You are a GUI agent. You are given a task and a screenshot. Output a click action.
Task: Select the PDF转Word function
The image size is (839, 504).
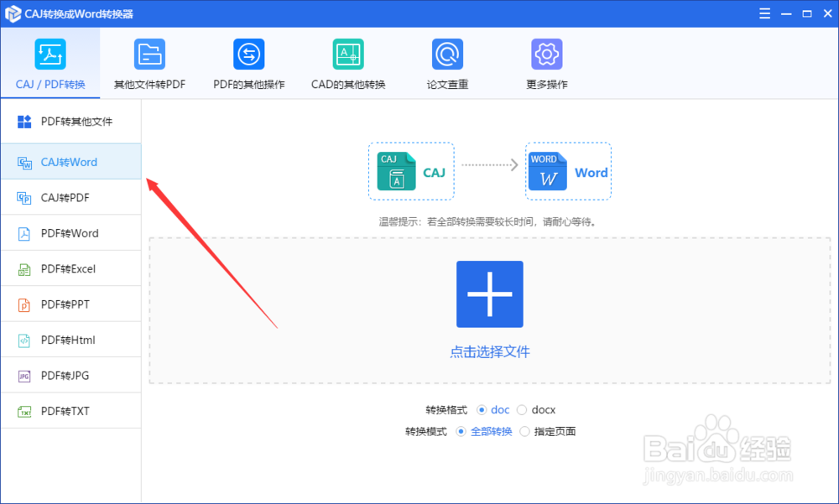point(70,232)
